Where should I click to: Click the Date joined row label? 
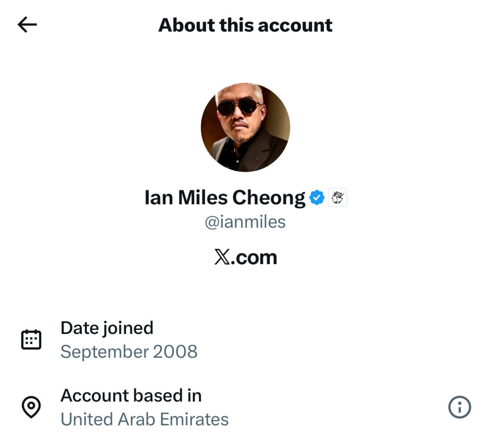(x=107, y=327)
